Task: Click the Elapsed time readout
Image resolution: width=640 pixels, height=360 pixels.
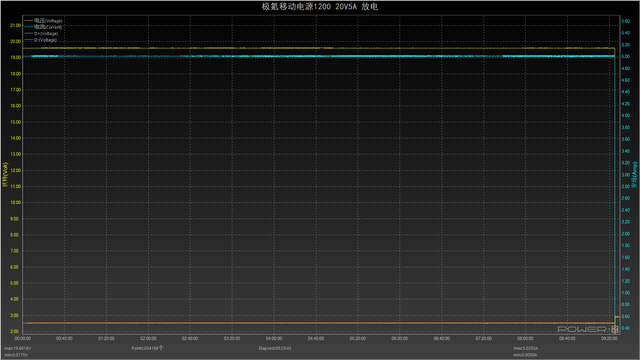Action: tap(275, 348)
